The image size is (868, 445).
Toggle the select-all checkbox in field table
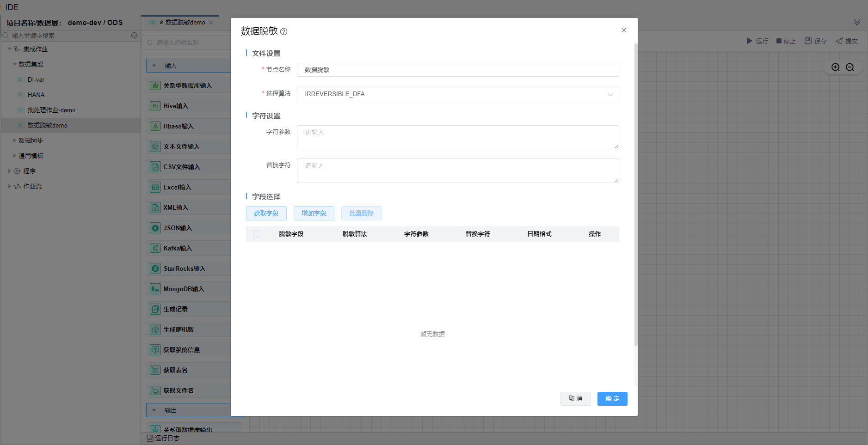[257, 234]
